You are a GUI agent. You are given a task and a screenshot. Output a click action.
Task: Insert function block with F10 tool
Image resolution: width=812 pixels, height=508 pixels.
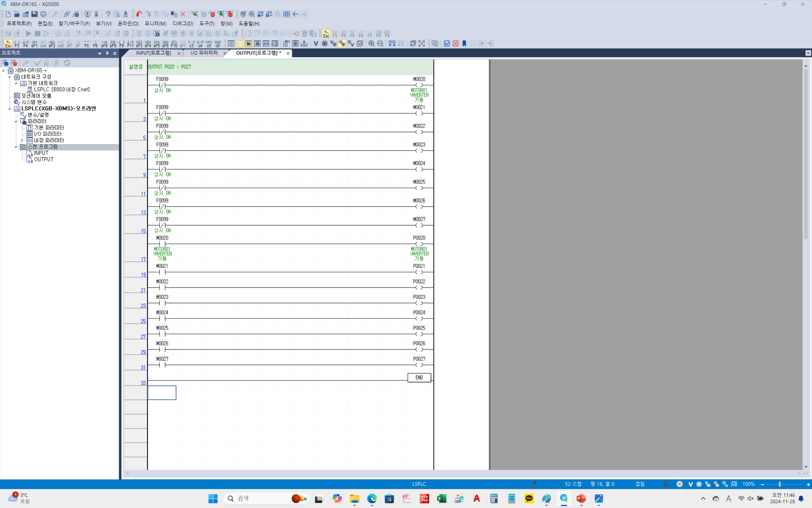[x=174, y=44]
